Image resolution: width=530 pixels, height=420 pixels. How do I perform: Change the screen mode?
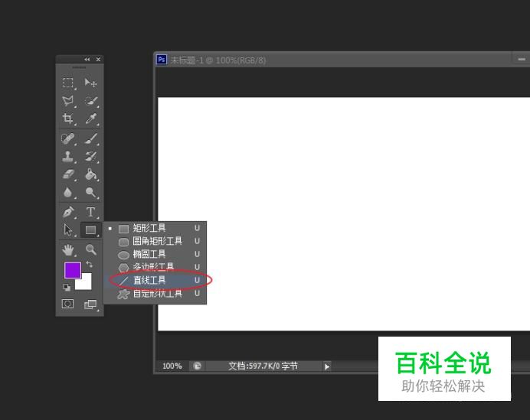coord(90,304)
